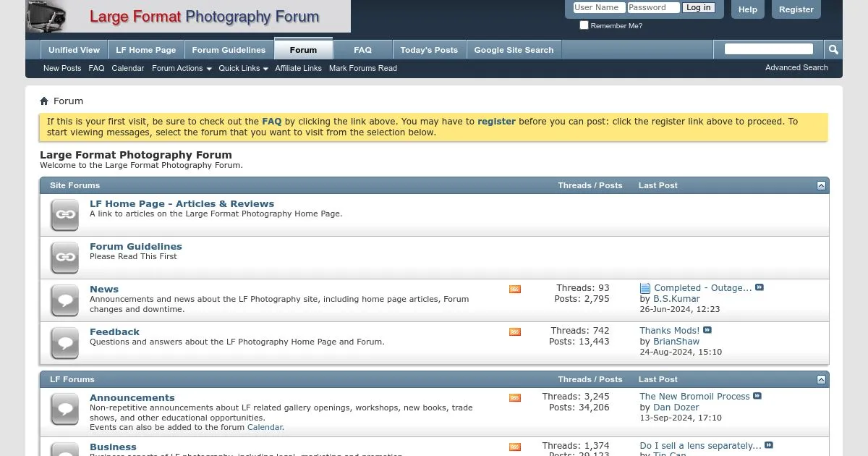Click the register link in the notice

pos(496,122)
